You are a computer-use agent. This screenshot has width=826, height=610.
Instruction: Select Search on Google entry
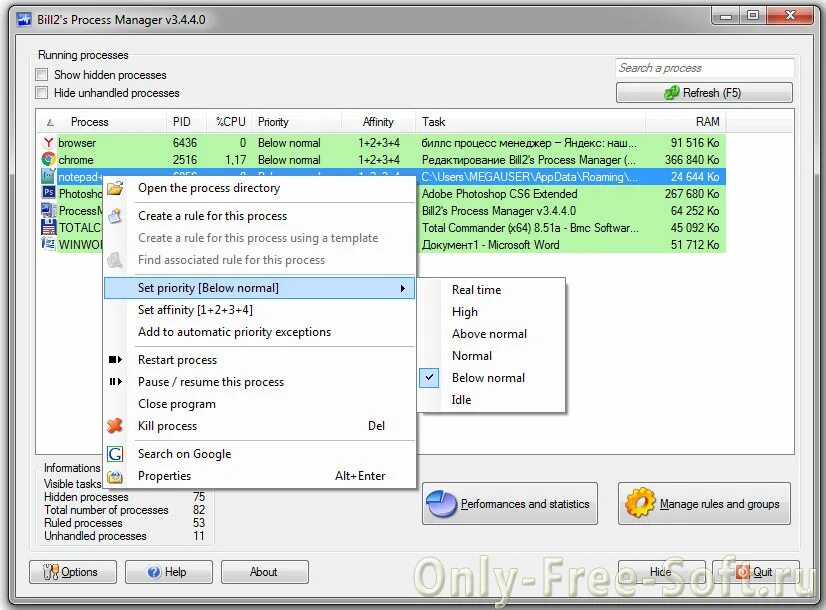point(184,454)
